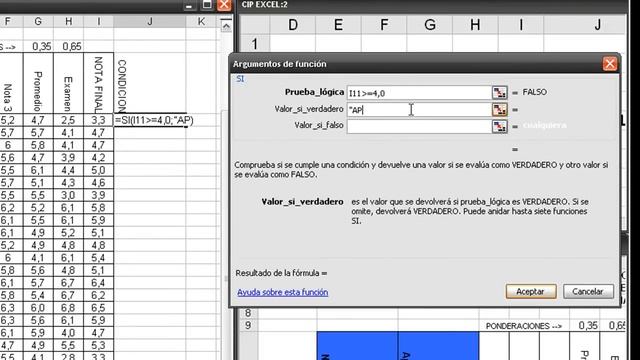Select column K header in left window
This screenshot has height=360, width=640.
click(x=201, y=22)
